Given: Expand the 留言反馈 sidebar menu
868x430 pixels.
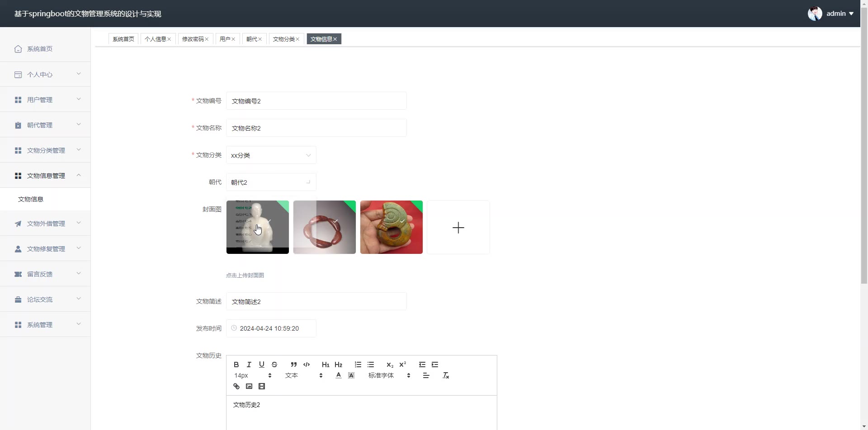Looking at the screenshot, I should click(x=45, y=274).
